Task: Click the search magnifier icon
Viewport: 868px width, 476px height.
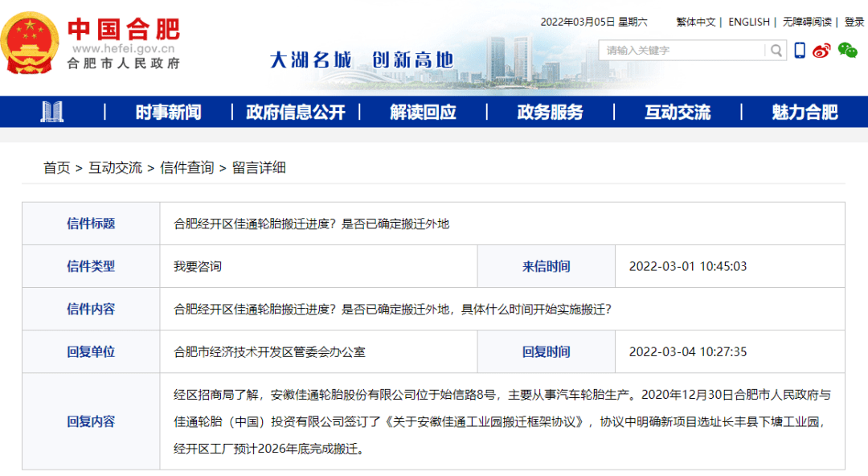Action: [x=776, y=50]
